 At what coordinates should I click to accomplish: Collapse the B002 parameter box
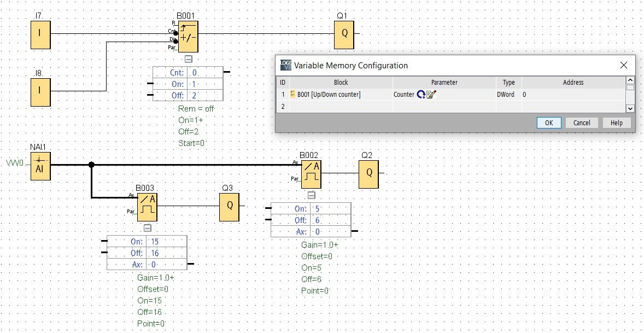coord(311,195)
